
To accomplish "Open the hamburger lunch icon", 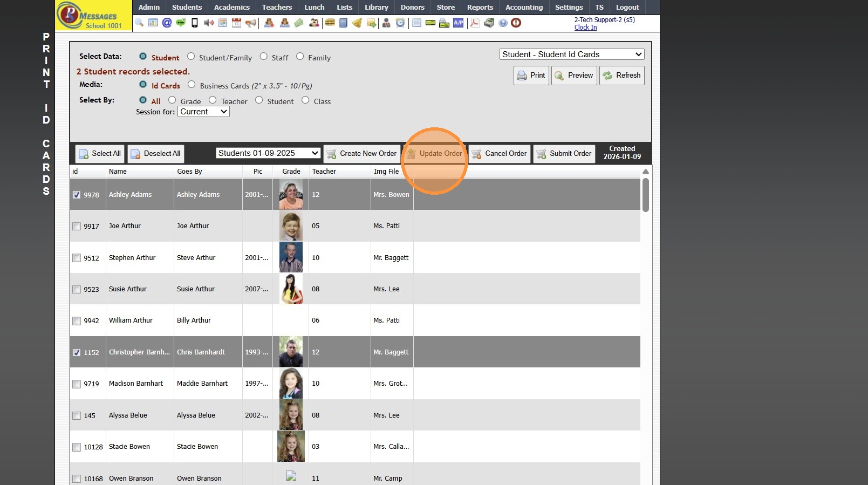I will point(330,23).
